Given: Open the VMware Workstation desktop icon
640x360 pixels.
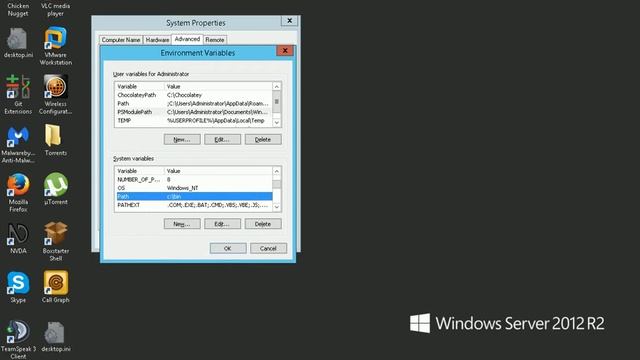Looking at the screenshot, I should click(56, 46).
